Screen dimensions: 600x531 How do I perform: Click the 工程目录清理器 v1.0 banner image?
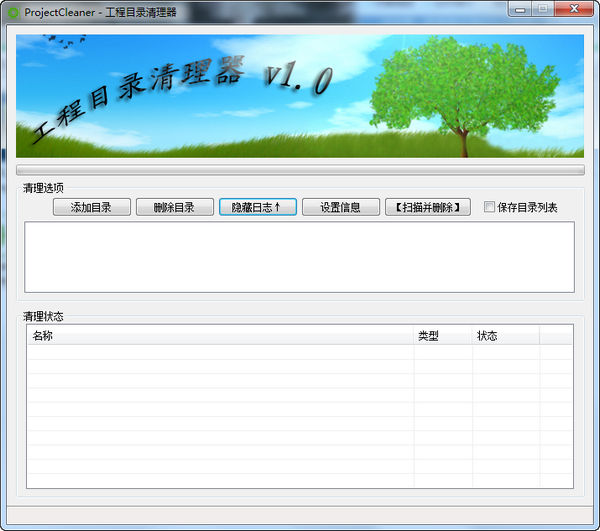click(300, 96)
